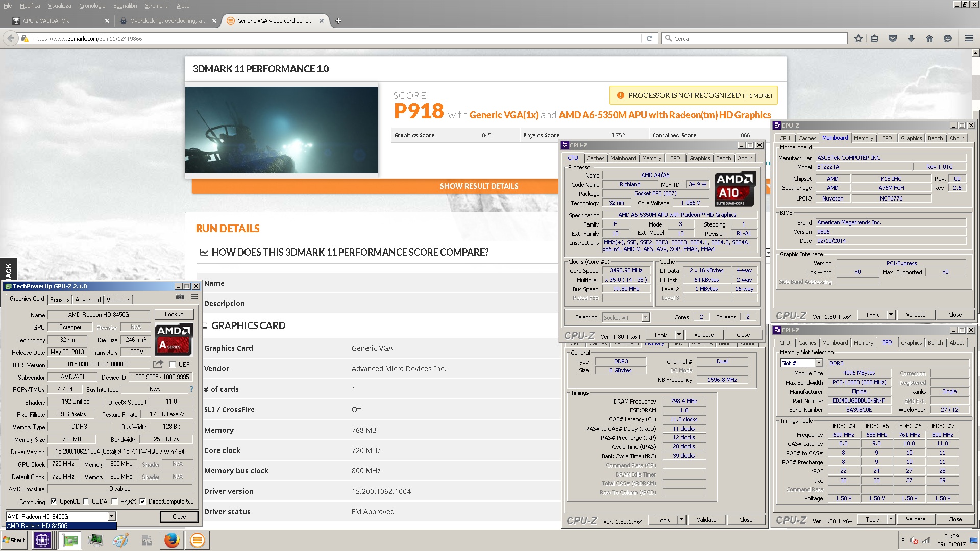Expand Tools arrow in the Memory window
Screen dimensions: 980x551
[x=681, y=520]
